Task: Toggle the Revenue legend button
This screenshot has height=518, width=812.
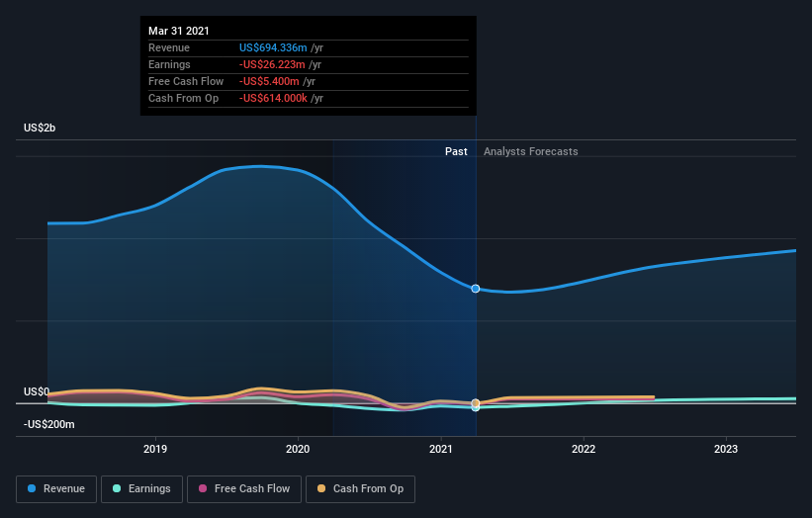Action: point(56,489)
